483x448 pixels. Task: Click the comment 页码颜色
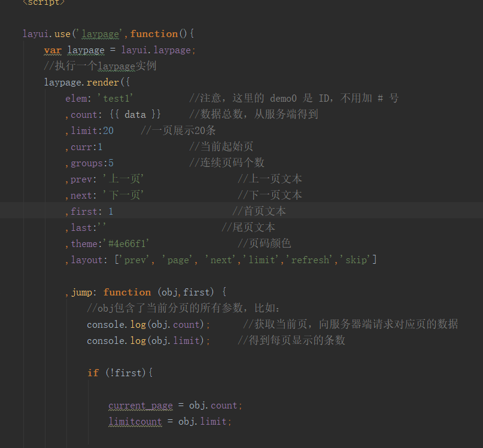tap(265, 243)
